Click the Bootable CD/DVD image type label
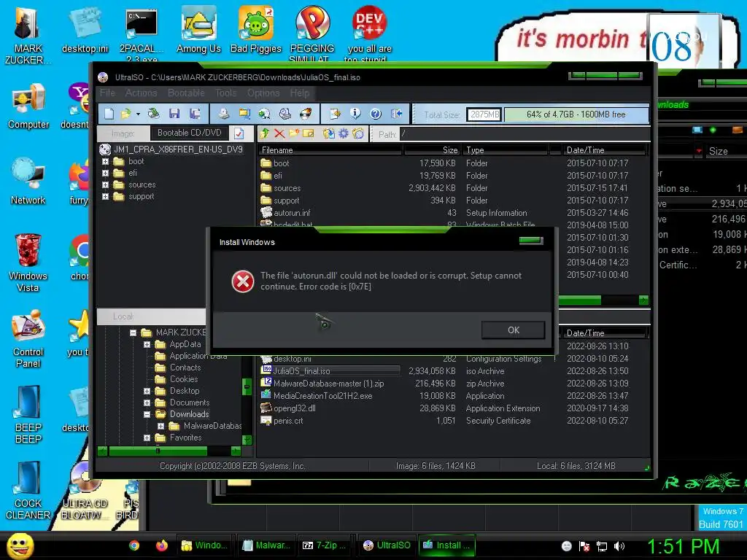This screenshot has height=560, width=747. [x=189, y=133]
